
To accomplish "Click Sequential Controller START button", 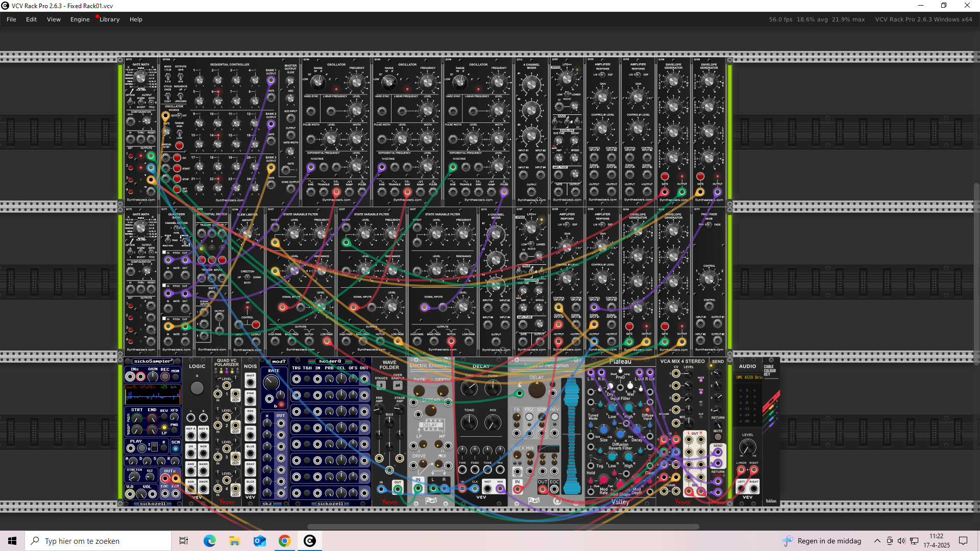I will coord(177,168).
